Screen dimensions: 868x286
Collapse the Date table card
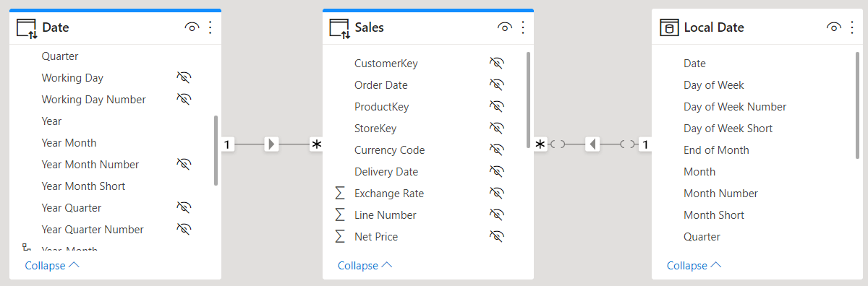pos(52,265)
